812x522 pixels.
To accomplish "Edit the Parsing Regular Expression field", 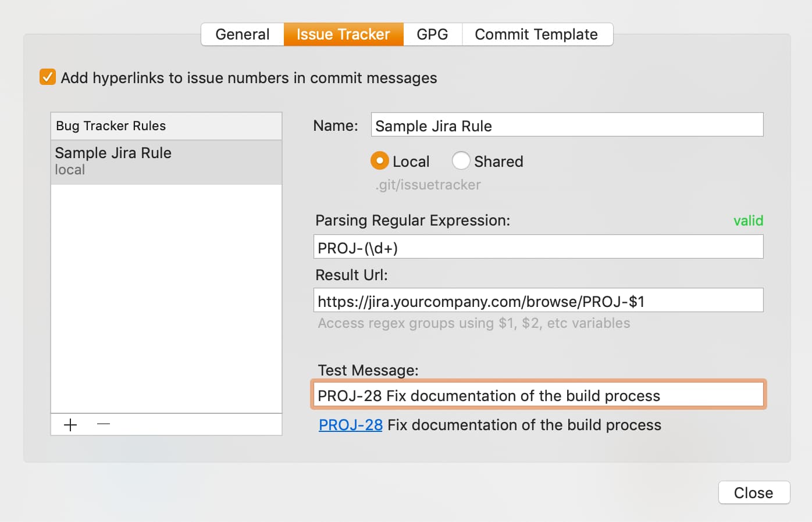I will point(538,247).
